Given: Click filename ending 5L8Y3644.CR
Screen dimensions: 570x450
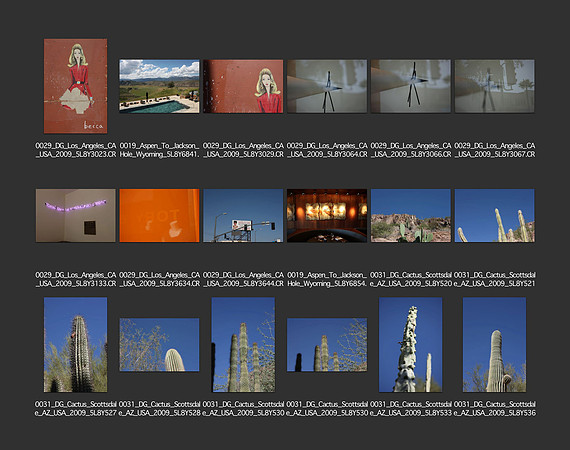Looking at the screenshot, I should pos(243,279).
